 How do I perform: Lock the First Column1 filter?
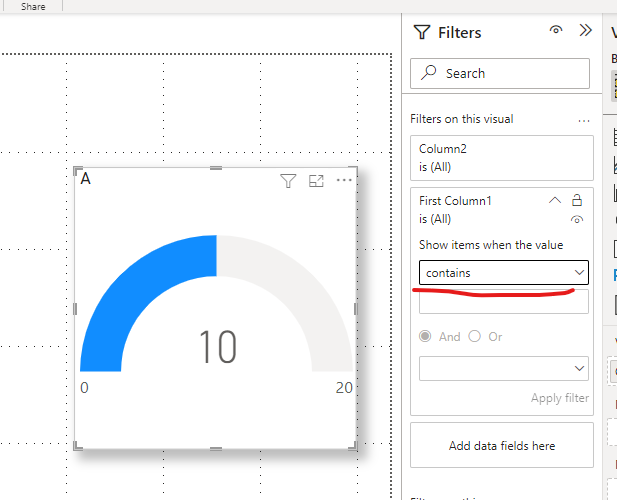point(577,200)
